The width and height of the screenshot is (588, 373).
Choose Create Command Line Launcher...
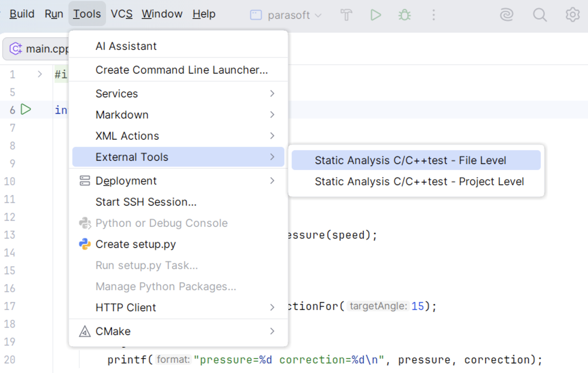[178, 70]
